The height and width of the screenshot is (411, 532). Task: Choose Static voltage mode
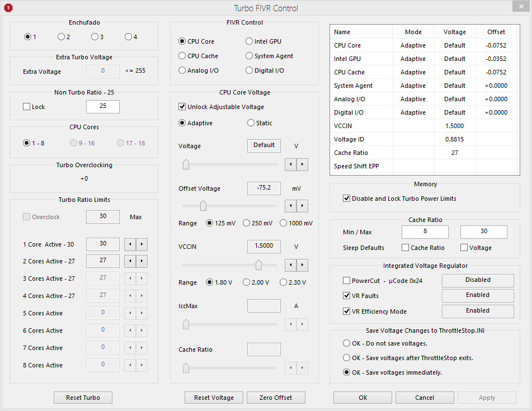click(x=251, y=123)
